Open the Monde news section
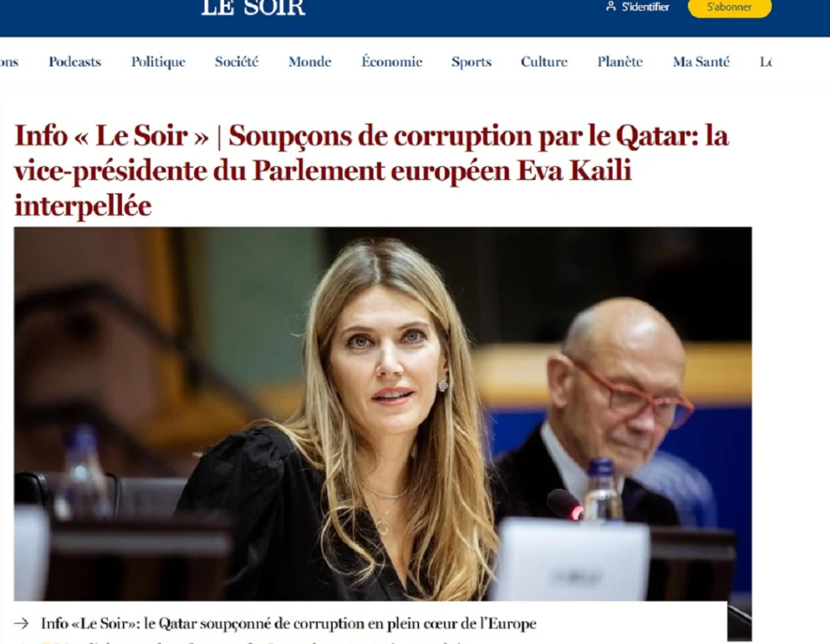830x644 pixels. 310,62
